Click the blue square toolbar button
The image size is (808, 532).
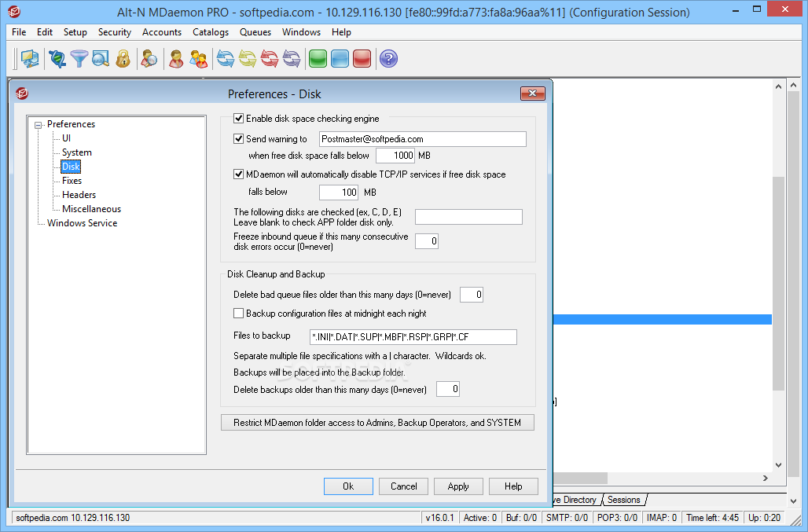coord(340,59)
